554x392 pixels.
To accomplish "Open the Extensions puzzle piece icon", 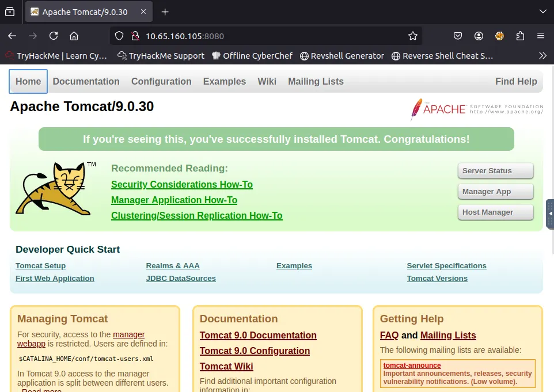I will pyautogui.click(x=520, y=36).
